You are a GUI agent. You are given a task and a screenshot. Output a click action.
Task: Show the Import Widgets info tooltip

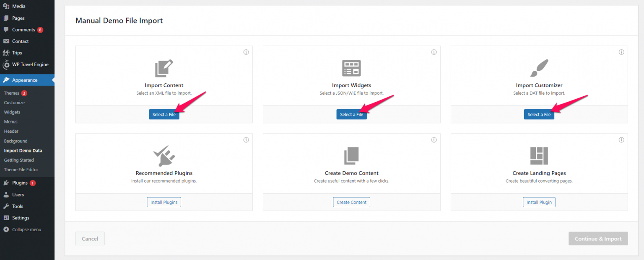434,52
